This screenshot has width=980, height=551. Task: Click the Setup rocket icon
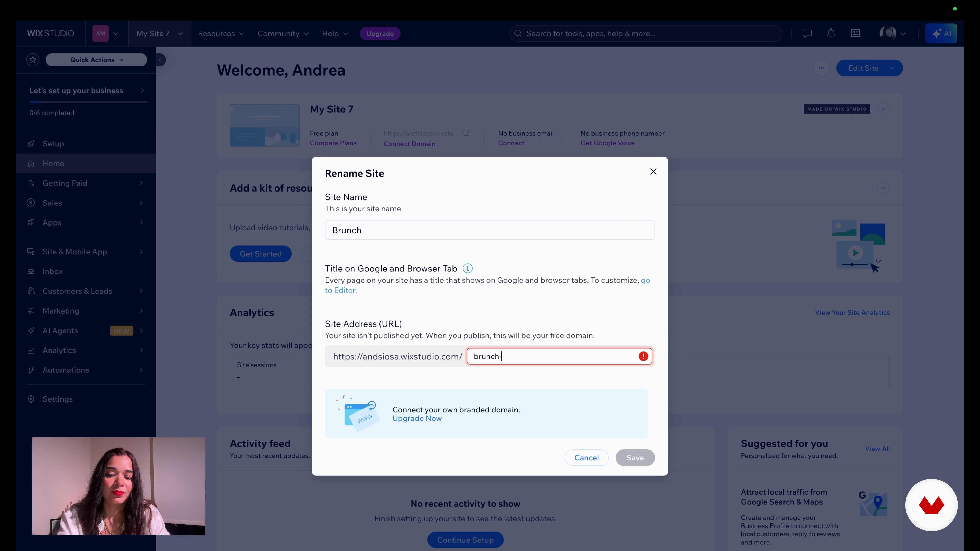[31, 144]
